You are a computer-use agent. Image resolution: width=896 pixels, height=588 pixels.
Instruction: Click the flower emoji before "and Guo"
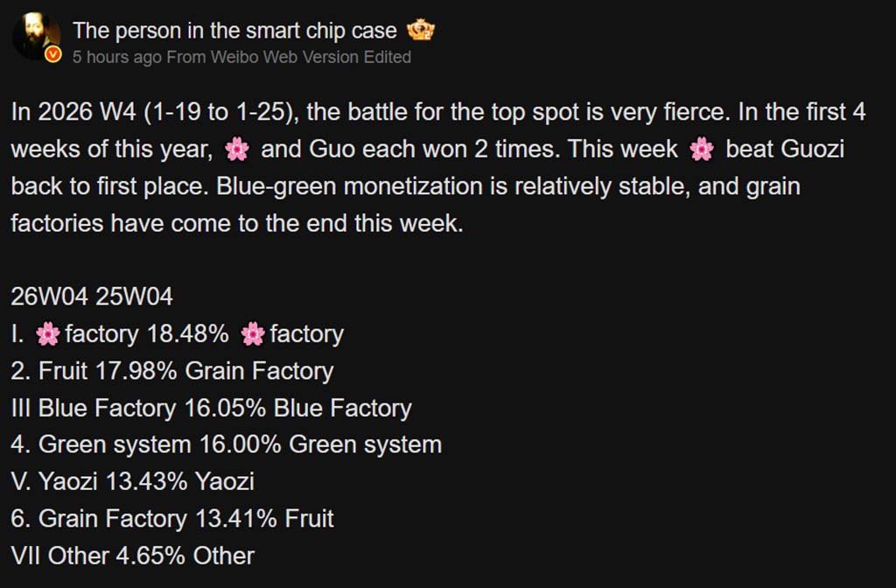pyautogui.click(x=236, y=150)
